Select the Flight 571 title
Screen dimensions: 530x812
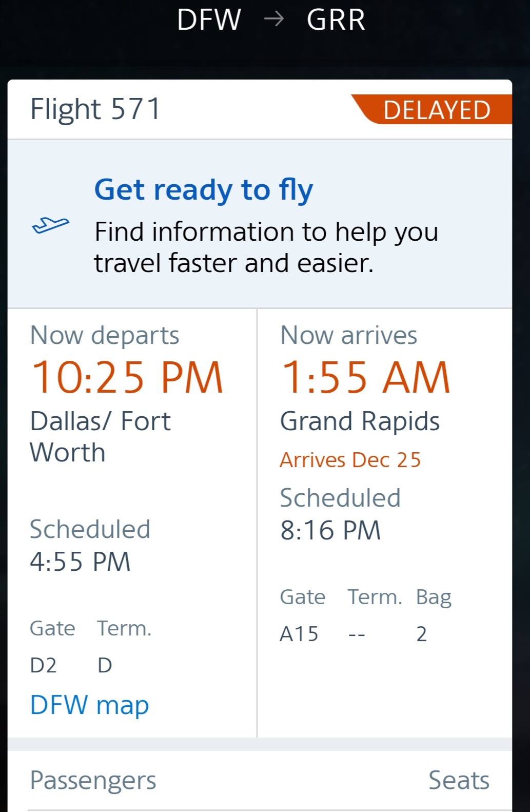tap(95, 109)
